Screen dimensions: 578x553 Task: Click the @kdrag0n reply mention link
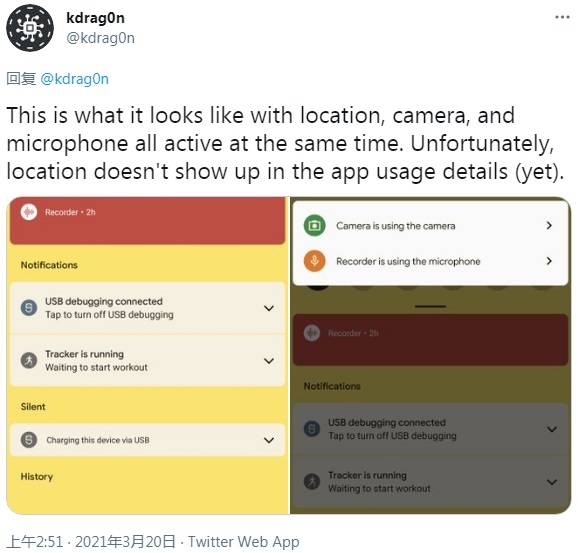pos(74,79)
